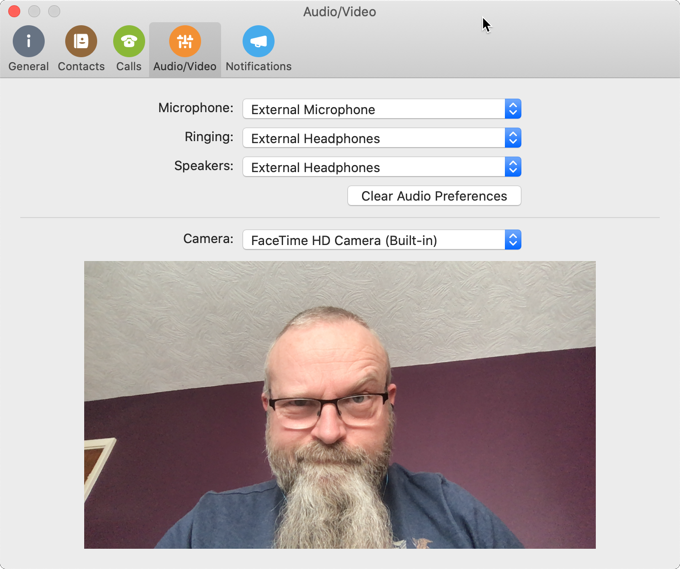
Task: Open the Ringing dropdown showing External Headphones
Action: coord(382,138)
